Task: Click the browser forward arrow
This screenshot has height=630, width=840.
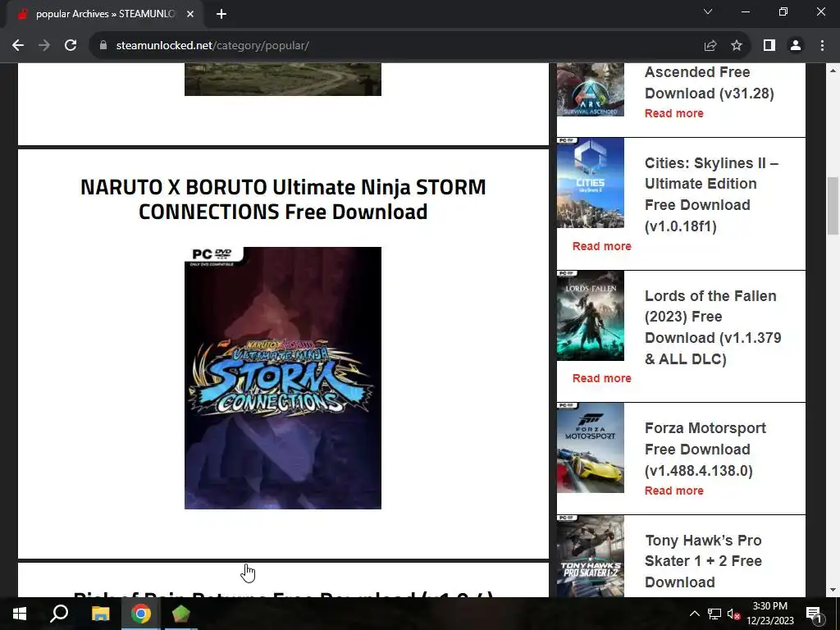Action: coord(44,46)
